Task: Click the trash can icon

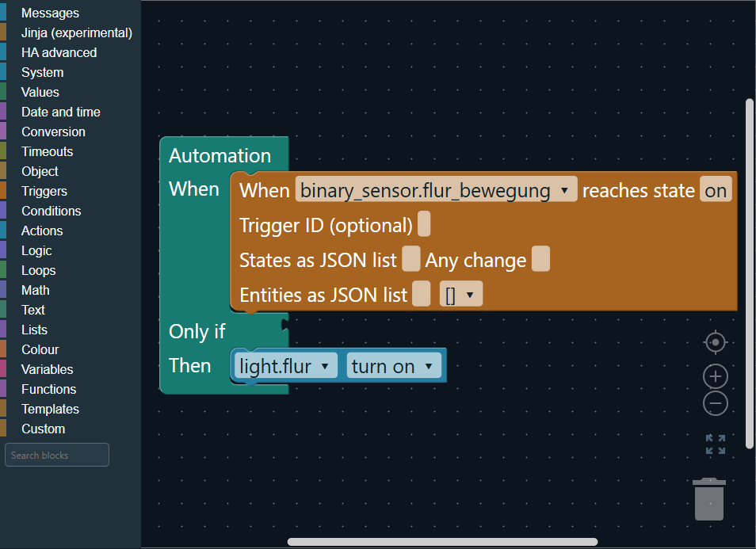Action: 709,499
